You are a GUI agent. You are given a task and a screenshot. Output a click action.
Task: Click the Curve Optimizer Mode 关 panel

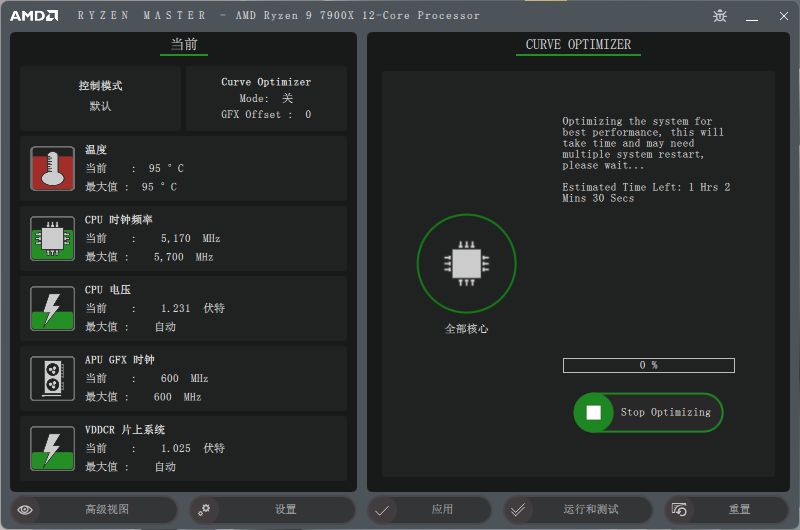(x=266, y=97)
